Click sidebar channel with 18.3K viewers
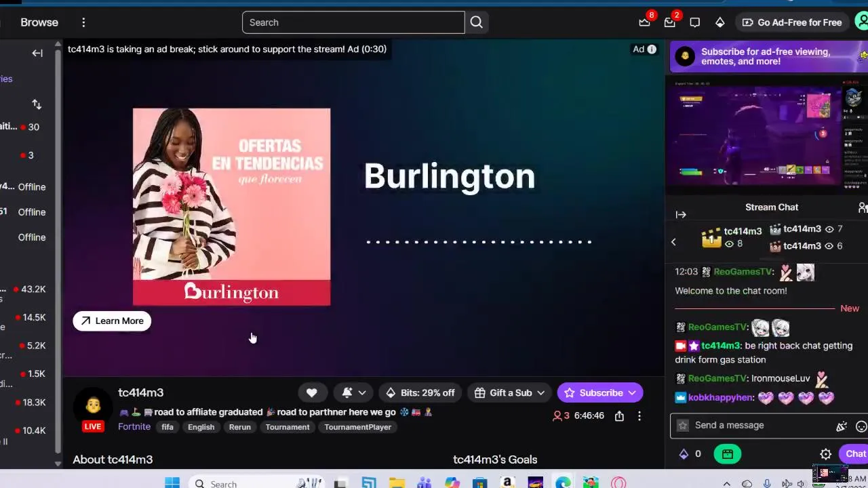The height and width of the screenshot is (488, 868). click(x=27, y=402)
